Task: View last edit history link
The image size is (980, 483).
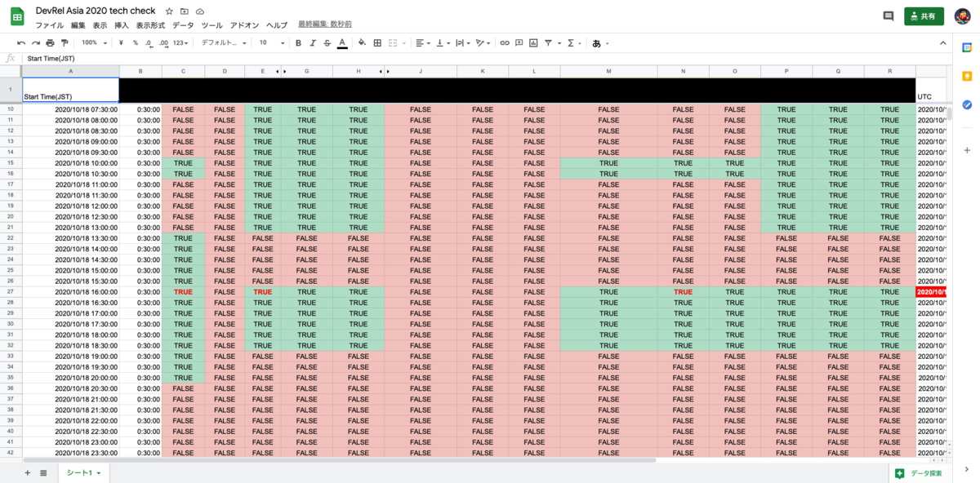Action: pyautogui.click(x=325, y=25)
